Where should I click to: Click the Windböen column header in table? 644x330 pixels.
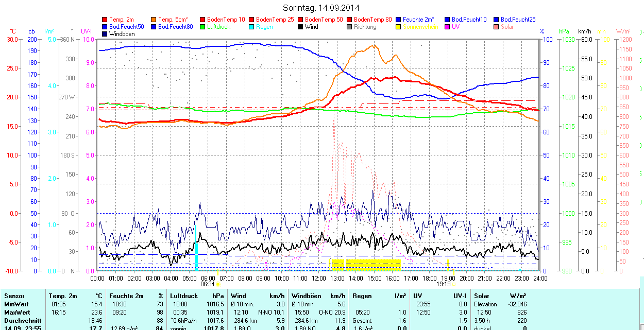point(306,296)
